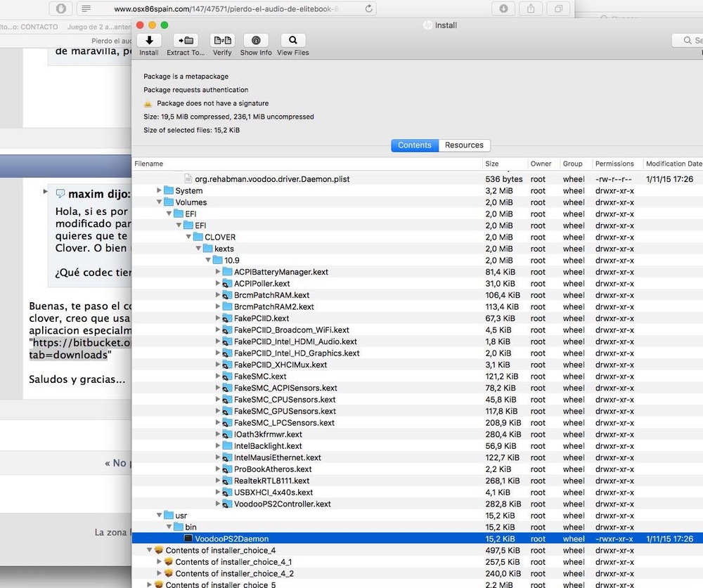Viewport: 703px width, 588px height.
Task: Click the Safari address bar URL
Action: (x=226, y=9)
